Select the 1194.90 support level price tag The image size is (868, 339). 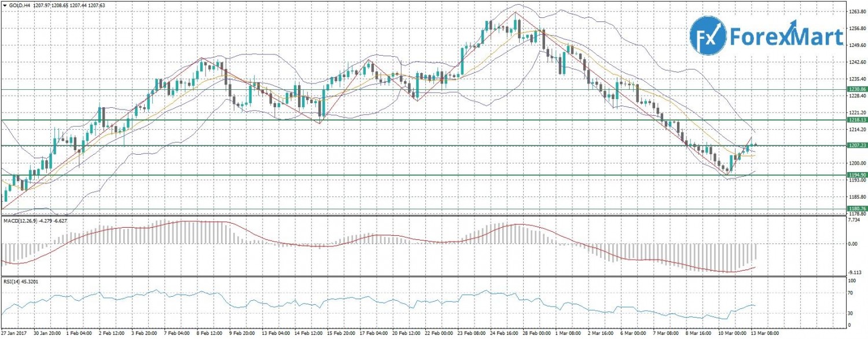click(x=856, y=175)
